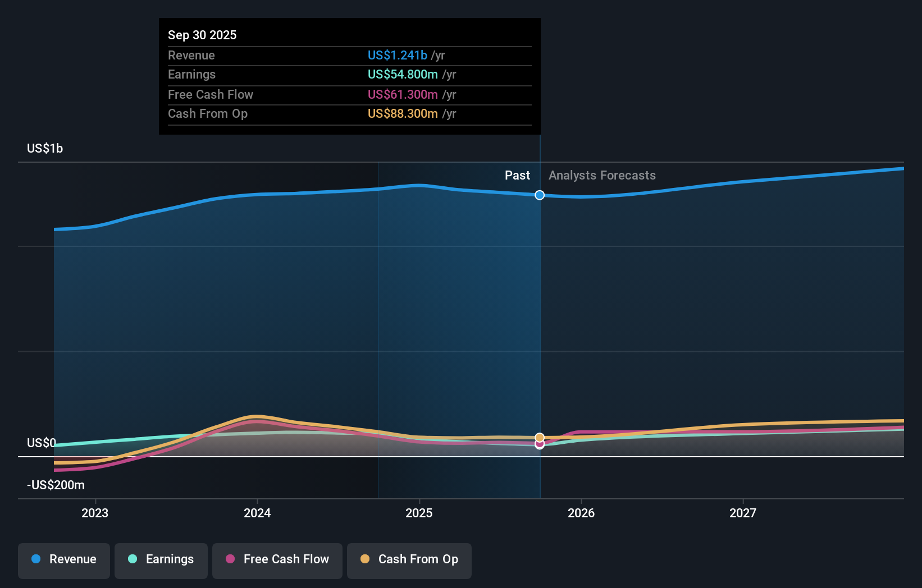Select the pink Free Cash Flow marker
This screenshot has height=588, width=922.
pos(539,444)
